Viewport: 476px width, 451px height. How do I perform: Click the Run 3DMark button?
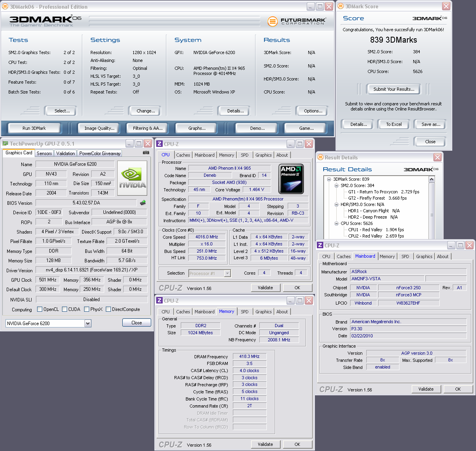click(34, 128)
